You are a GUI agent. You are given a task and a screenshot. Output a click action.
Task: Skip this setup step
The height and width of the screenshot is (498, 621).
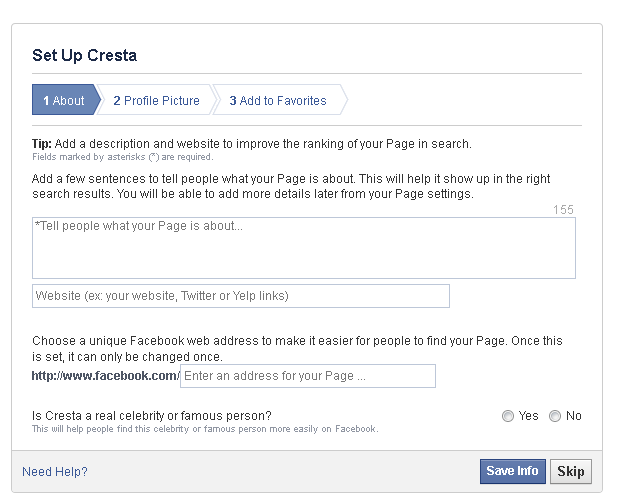tap(571, 471)
